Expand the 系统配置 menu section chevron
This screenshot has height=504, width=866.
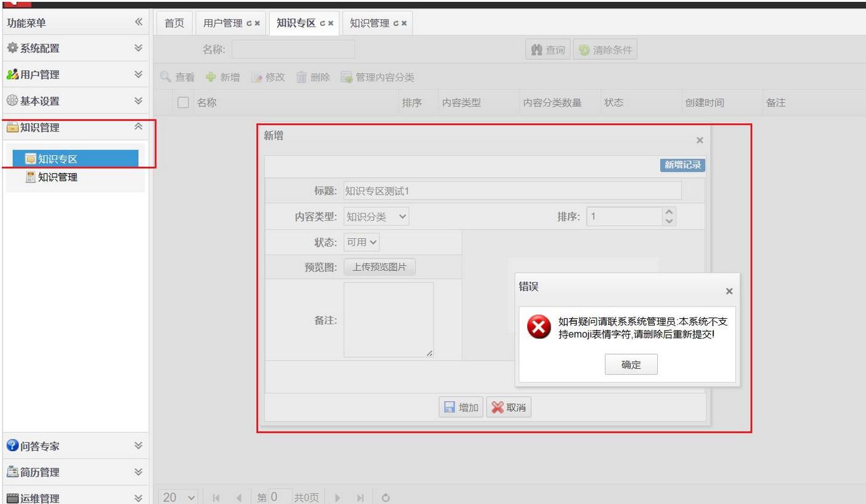tap(139, 49)
